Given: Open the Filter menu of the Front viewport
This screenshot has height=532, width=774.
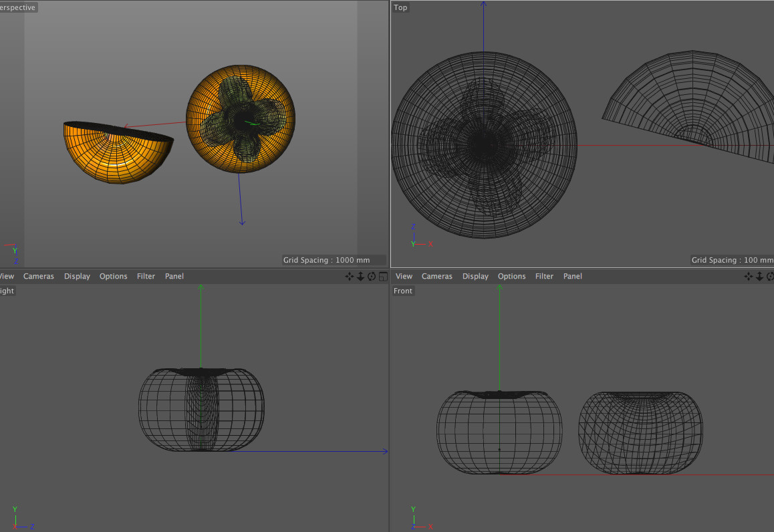Looking at the screenshot, I should tap(544, 277).
